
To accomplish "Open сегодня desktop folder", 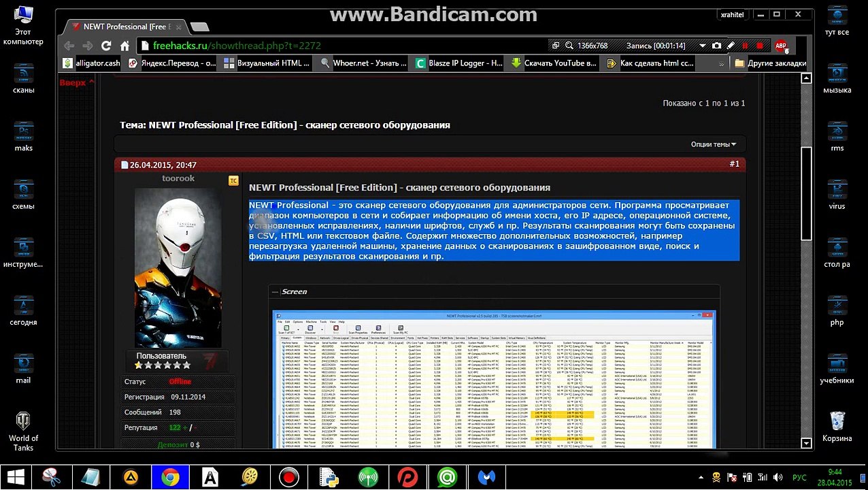I will (24, 310).
